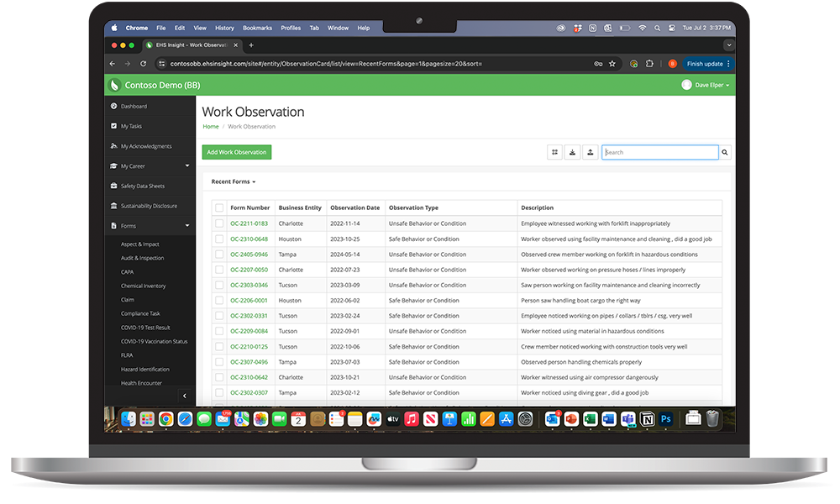Check the box for OC-2310-0648
The image size is (840, 504).
(219, 239)
